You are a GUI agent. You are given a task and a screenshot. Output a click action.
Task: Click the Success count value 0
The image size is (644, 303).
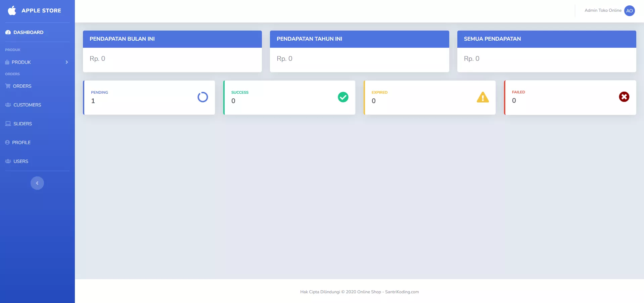pyautogui.click(x=233, y=101)
